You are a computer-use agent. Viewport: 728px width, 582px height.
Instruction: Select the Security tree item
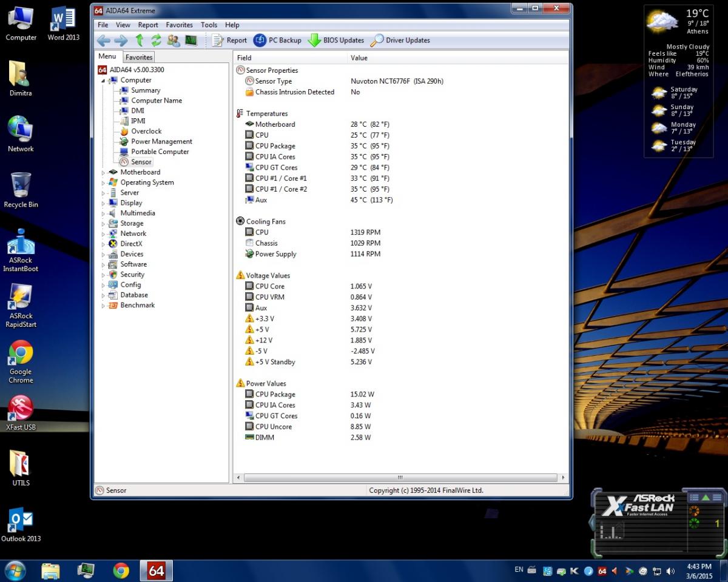coord(132,275)
